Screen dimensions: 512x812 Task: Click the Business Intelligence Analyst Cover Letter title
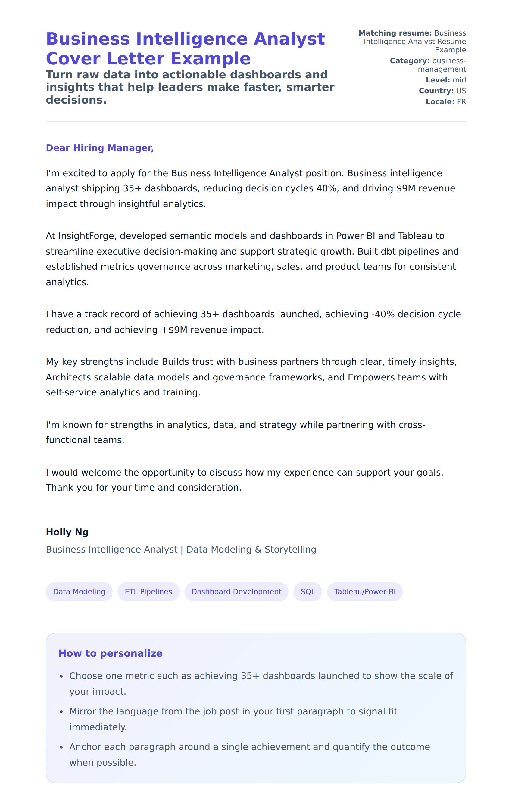pos(185,48)
